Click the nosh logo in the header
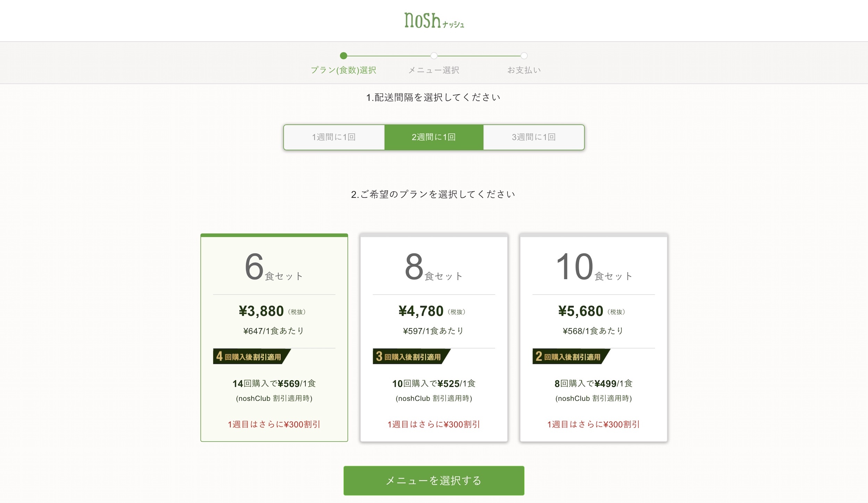 pos(434,20)
